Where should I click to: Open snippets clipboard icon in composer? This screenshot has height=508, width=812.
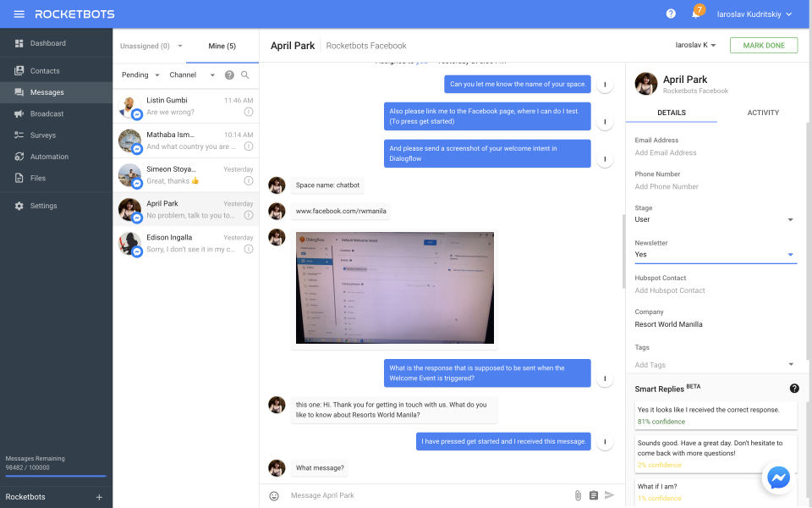594,495
